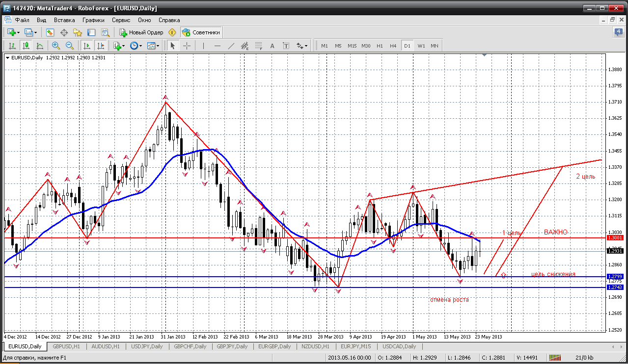Switch chart to candlesticks mode

[x=26, y=46]
